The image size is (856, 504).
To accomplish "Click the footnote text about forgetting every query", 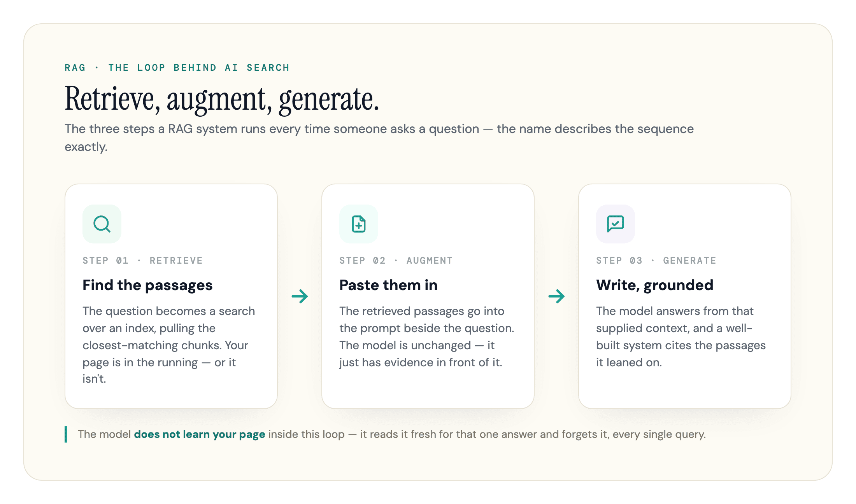I will coord(392,434).
